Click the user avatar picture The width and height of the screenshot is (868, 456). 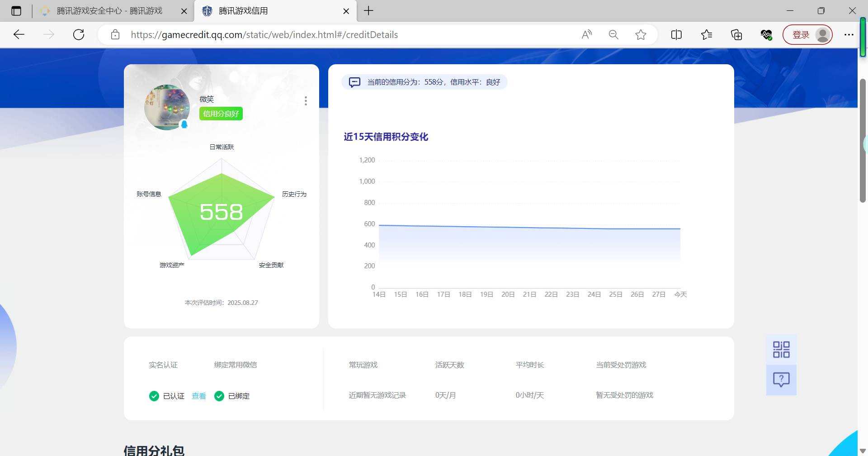click(167, 107)
